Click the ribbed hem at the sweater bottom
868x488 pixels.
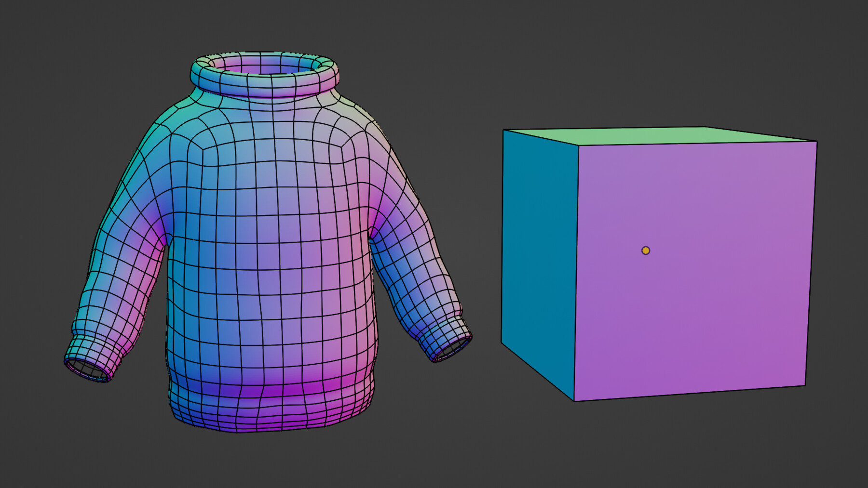tap(270, 409)
